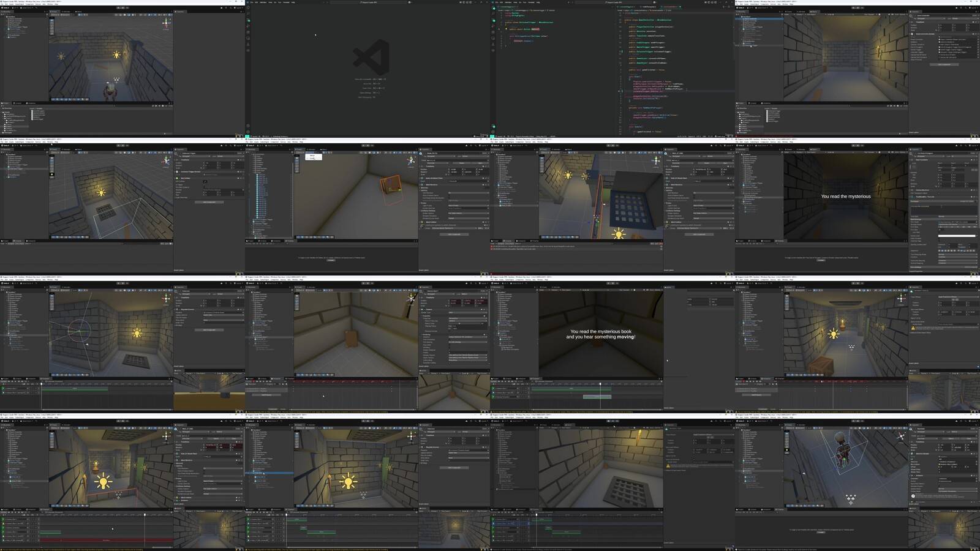Toggle Primary Side Bar in the empty VS Code title bar
The height and width of the screenshot is (551, 980).
[x=465, y=2]
